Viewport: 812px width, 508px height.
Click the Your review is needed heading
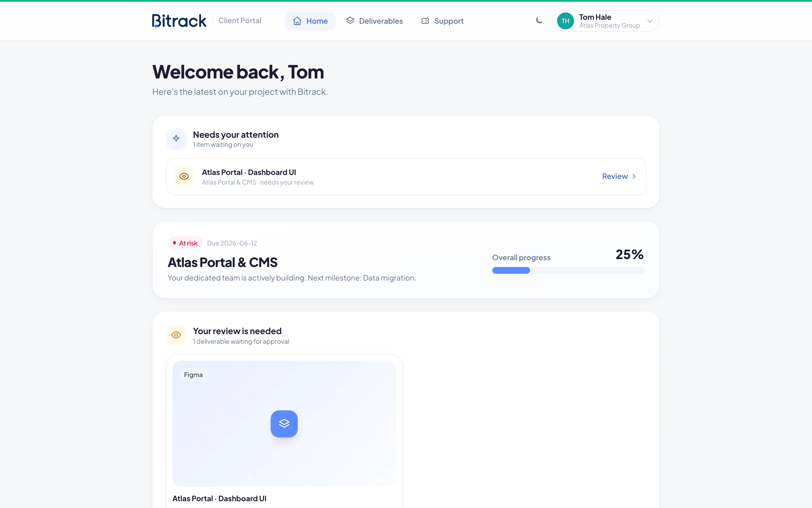[237, 331]
